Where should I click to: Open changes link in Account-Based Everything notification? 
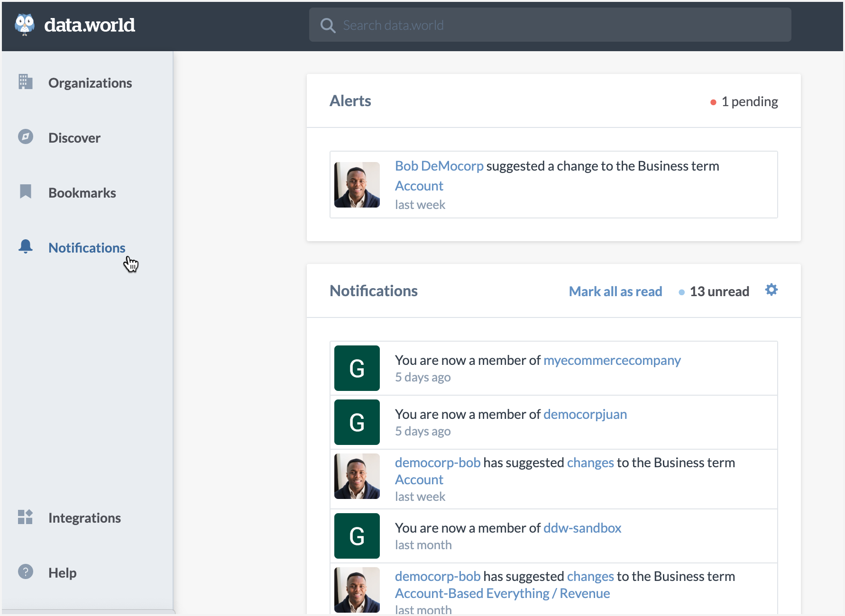[x=590, y=576]
